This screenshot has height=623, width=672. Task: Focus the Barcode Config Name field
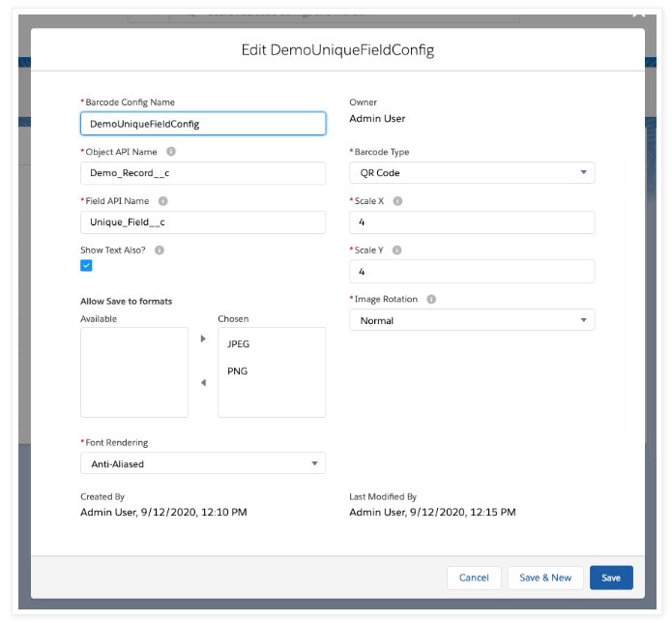(x=203, y=124)
